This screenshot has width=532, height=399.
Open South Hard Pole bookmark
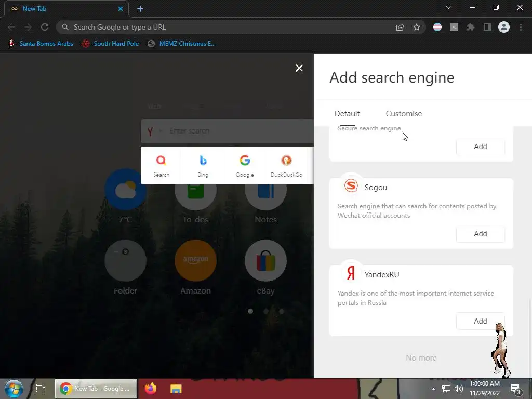(x=111, y=44)
